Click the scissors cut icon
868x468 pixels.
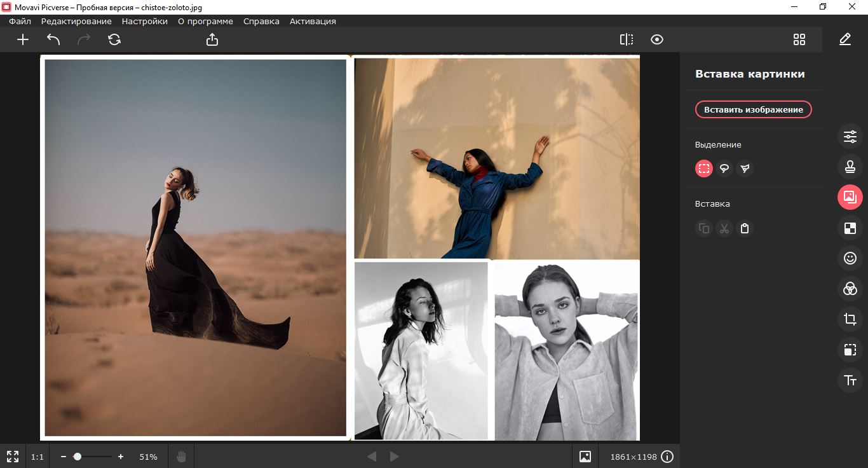tap(724, 228)
